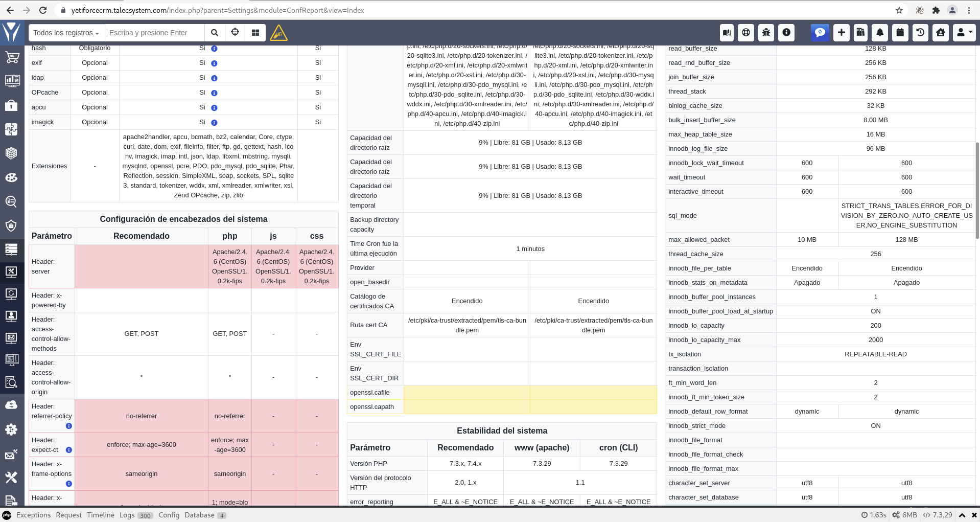Click the YetiForce logo

click(12, 33)
